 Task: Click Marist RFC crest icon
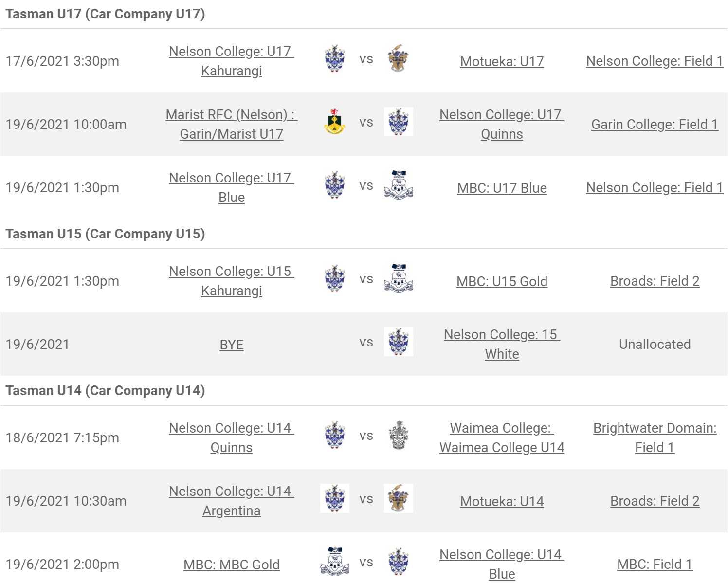(334, 122)
